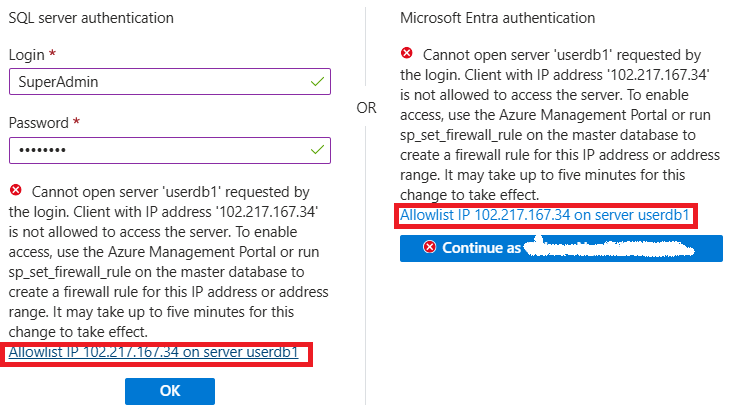This screenshot has width=753, height=412.
Task: Click the red error icon under Microsoft Entra authentication
Action: click(407, 53)
